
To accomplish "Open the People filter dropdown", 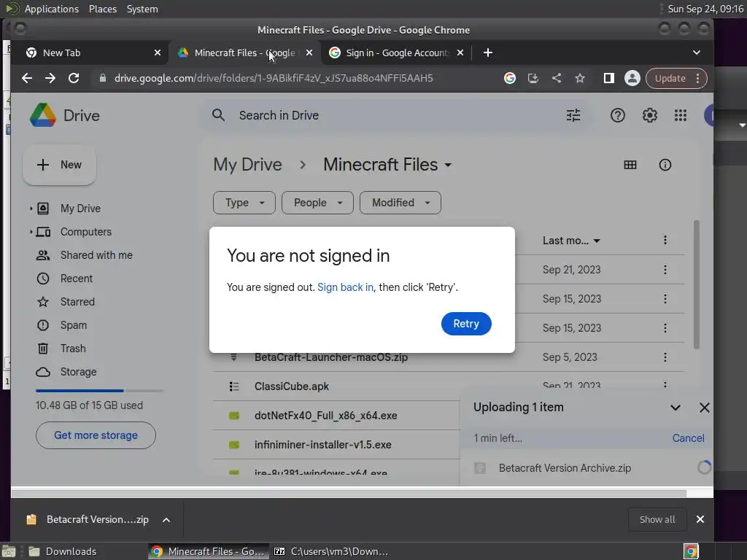I will click(317, 203).
